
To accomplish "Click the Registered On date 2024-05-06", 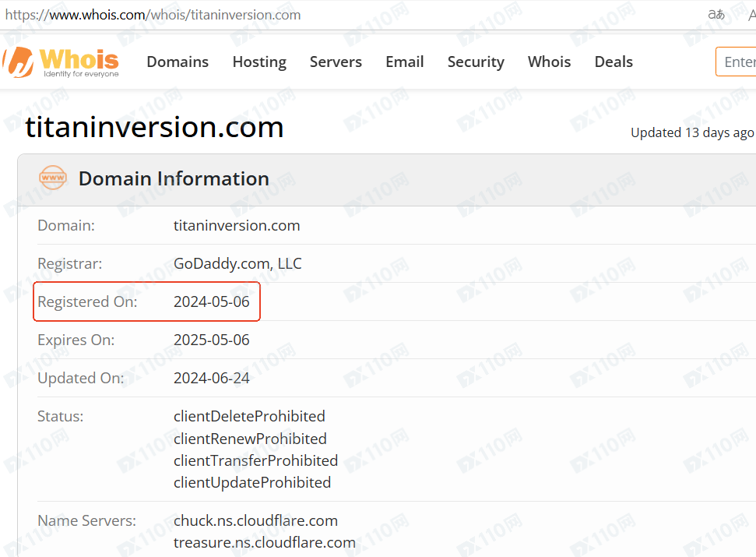I will pos(212,302).
